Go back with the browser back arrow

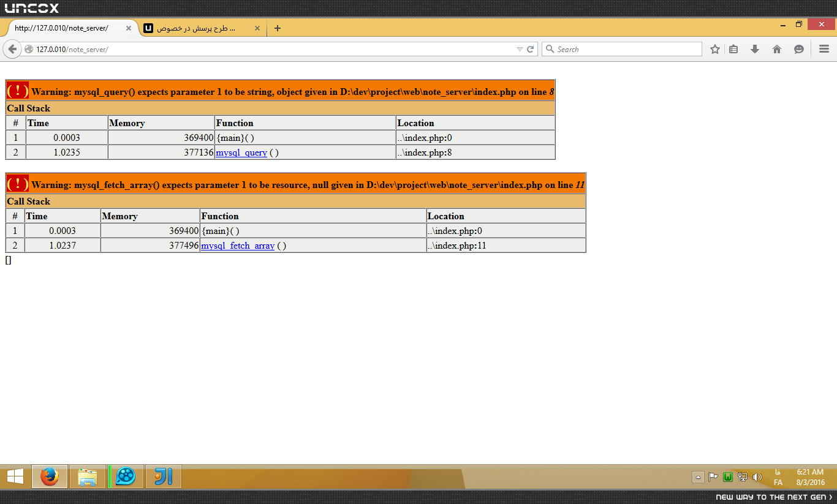click(12, 49)
